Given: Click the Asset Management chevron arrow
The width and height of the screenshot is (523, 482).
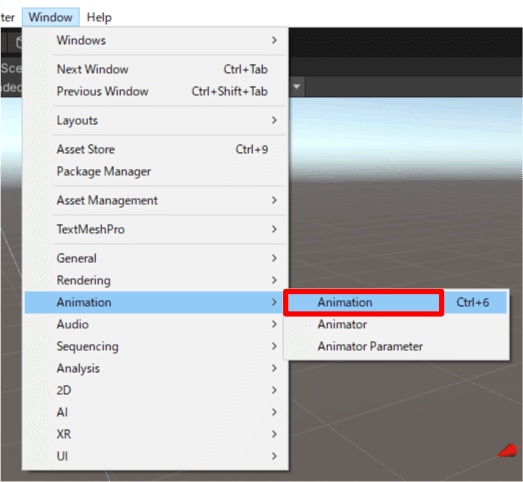Looking at the screenshot, I should pos(274,200).
